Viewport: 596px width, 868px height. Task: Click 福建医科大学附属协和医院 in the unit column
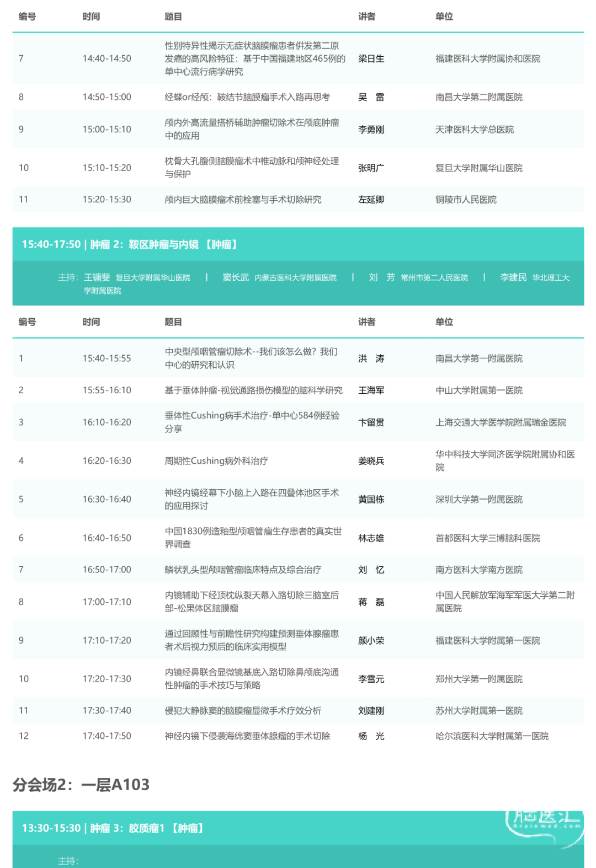click(487, 58)
